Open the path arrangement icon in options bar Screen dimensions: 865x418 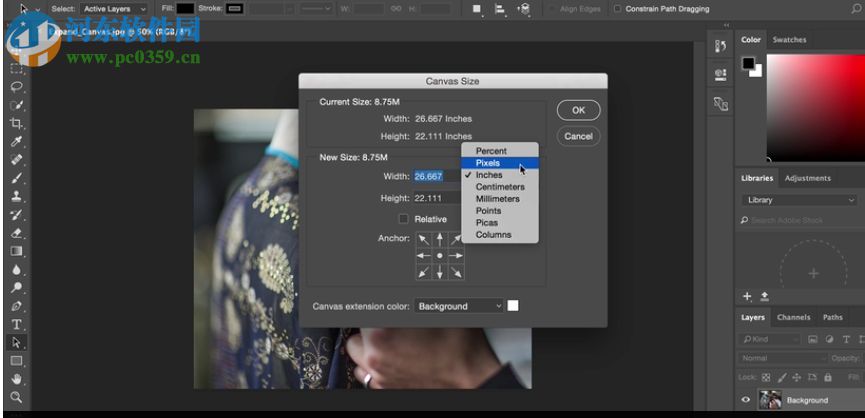tap(524, 9)
